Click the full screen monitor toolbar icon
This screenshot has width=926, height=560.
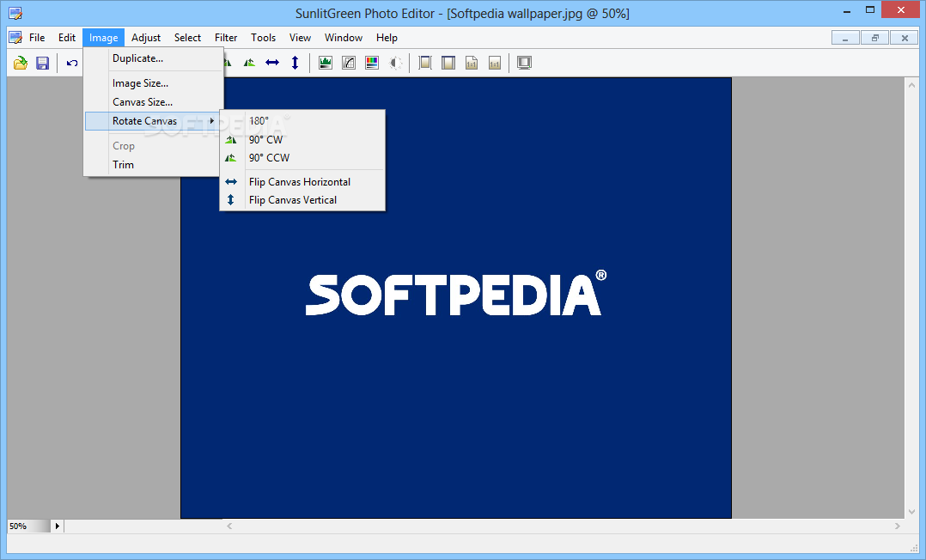(x=524, y=62)
